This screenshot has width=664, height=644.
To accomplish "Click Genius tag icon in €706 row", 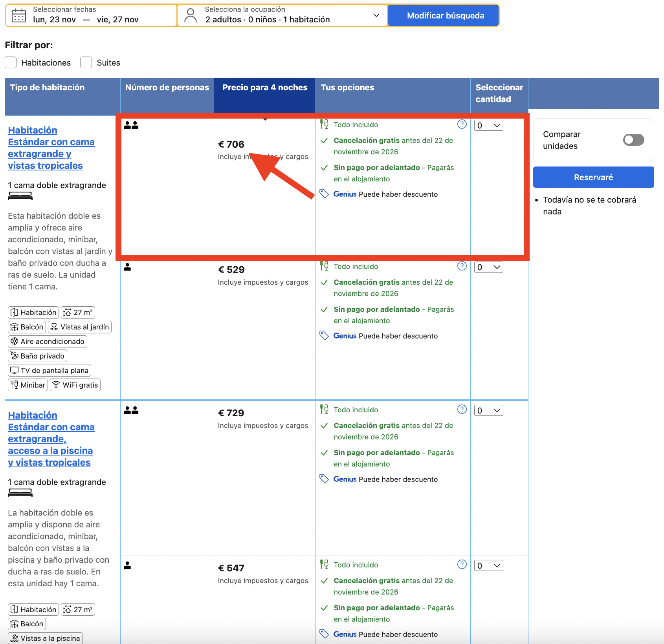I will click(324, 194).
